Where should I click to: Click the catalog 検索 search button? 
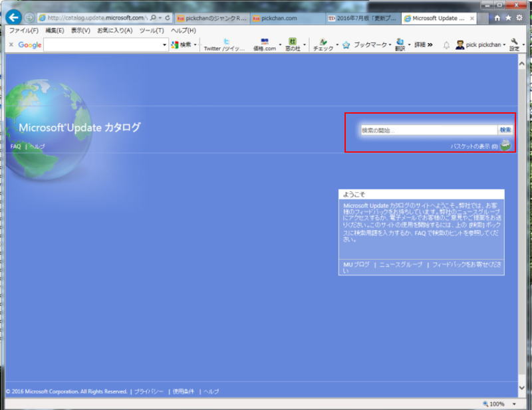(x=505, y=130)
